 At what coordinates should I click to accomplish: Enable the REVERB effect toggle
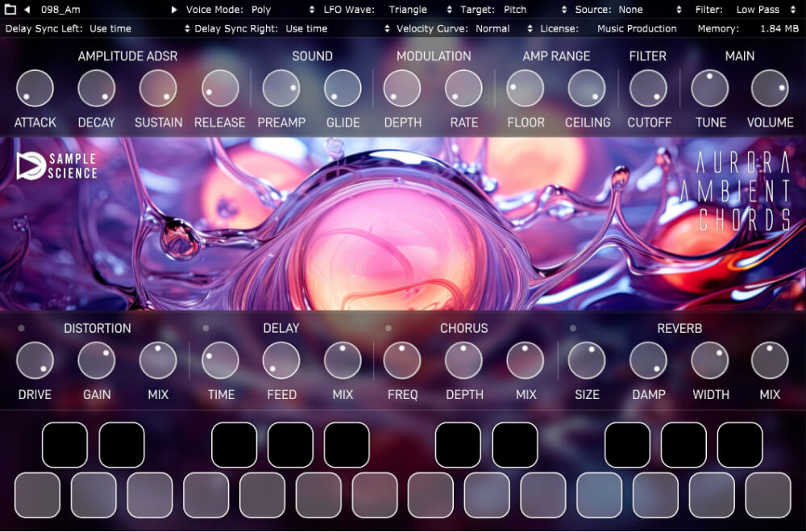[572, 328]
